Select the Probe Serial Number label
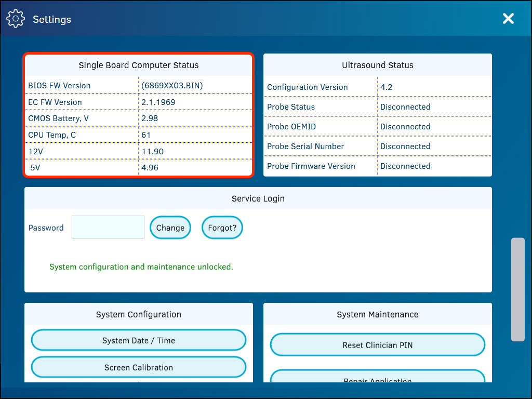The height and width of the screenshot is (399, 532). point(305,146)
